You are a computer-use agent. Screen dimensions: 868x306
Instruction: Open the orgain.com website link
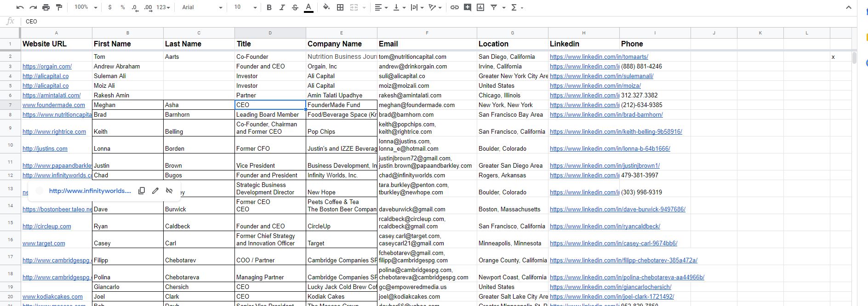(x=47, y=67)
